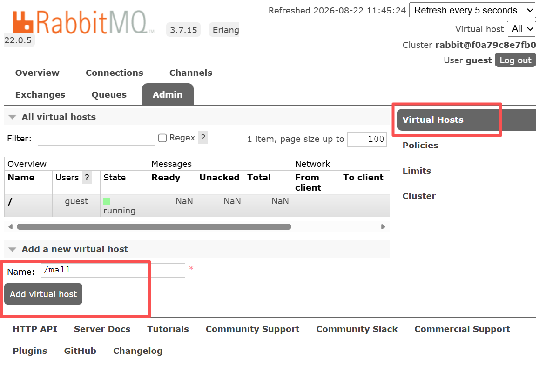Open the Virtual host All dropdown

click(x=521, y=29)
